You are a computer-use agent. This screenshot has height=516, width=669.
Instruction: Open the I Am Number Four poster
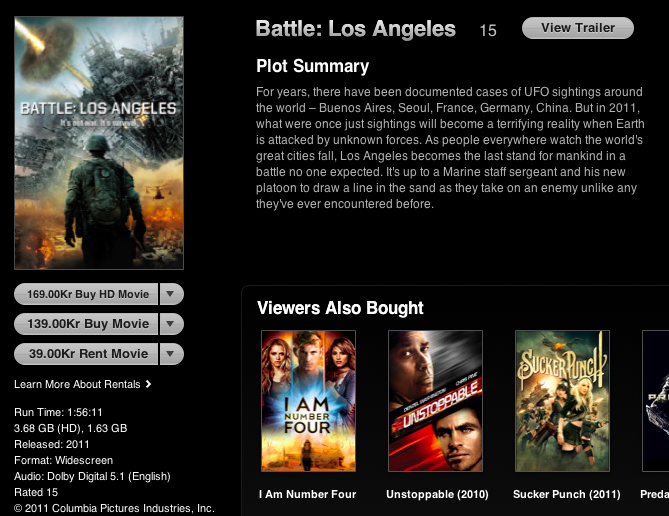(308, 401)
